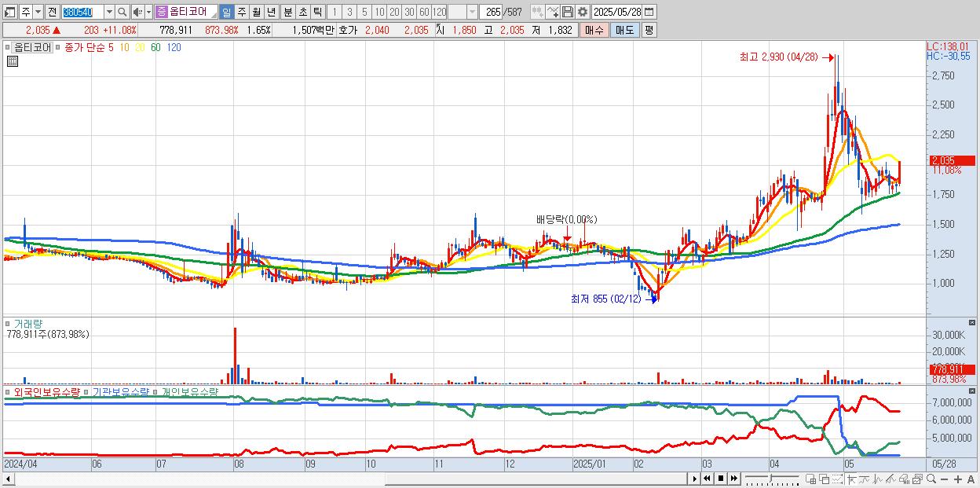Viewport: 980px width, 488px height.
Task: Set interval to 30 button
Action: [409, 12]
